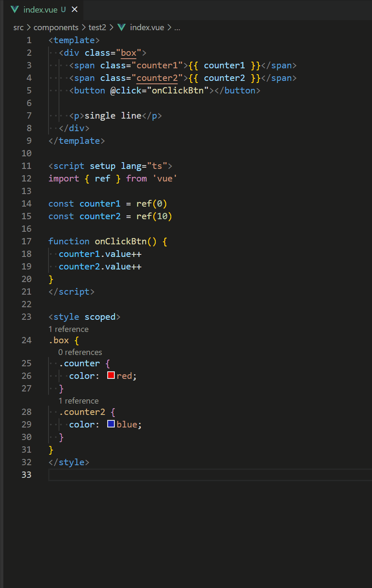Click .counter selector on line 25

click(x=79, y=363)
